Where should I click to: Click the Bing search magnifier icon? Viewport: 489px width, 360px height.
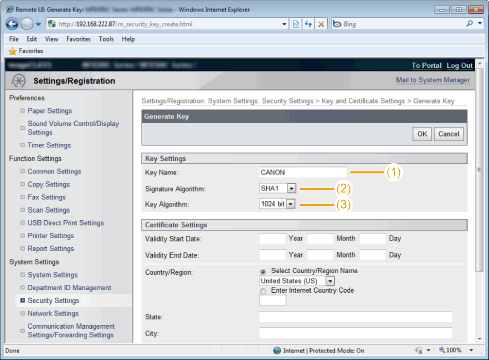tap(470, 24)
